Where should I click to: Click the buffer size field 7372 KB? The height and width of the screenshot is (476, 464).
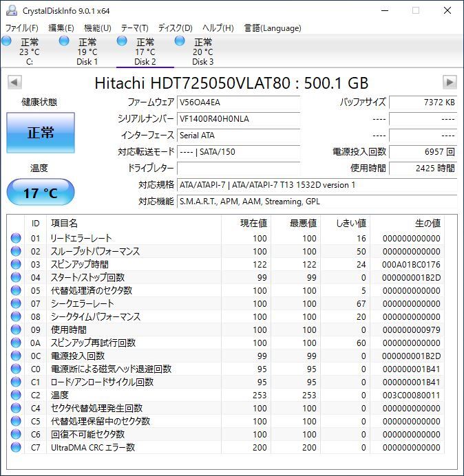423,102
